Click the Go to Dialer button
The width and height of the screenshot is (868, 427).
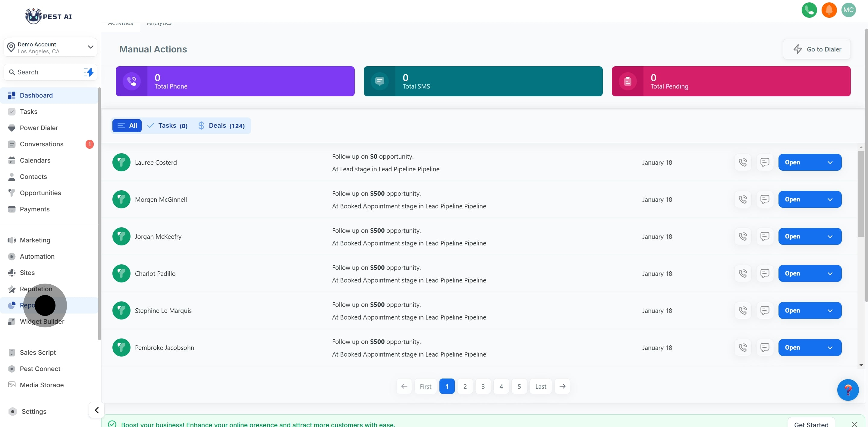[816, 49]
